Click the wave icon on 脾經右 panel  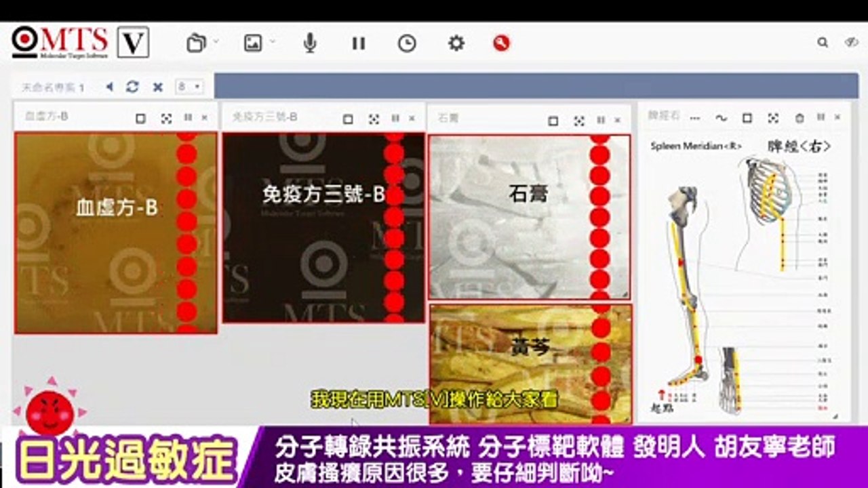coord(721,118)
